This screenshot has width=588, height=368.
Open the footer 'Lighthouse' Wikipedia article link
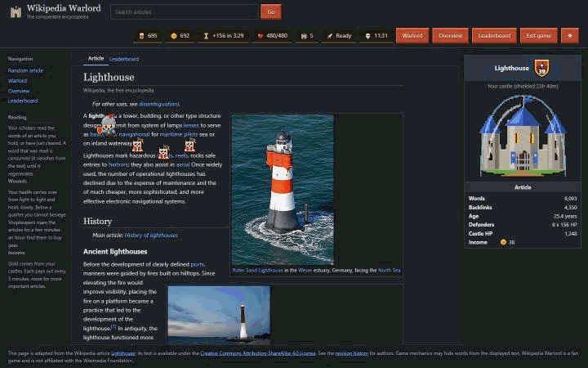click(123, 353)
